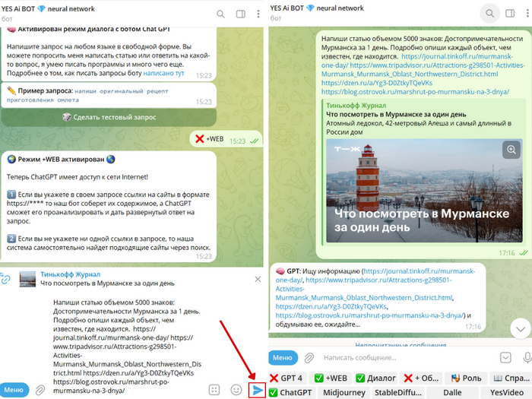Open blog.ostrovok.ru link in the sent message
Screen dimensions: 532x399
pyautogui.click(x=415, y=92)
